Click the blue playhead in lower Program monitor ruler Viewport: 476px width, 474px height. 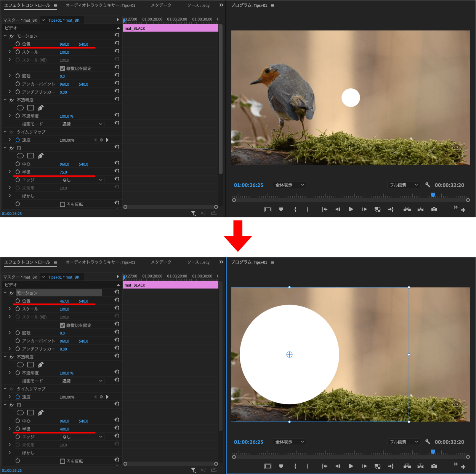pos(433,452)
